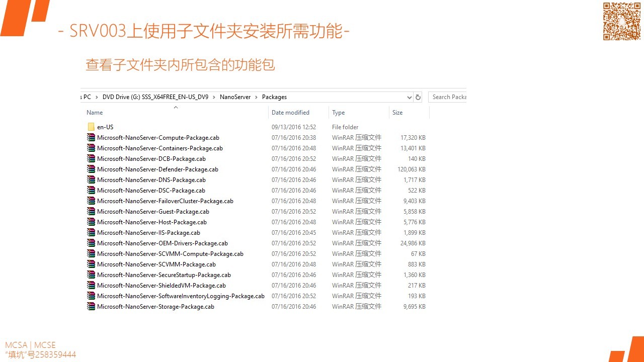Click the 120,063 KB size value
644x362 pixels.
click(412, 169)
